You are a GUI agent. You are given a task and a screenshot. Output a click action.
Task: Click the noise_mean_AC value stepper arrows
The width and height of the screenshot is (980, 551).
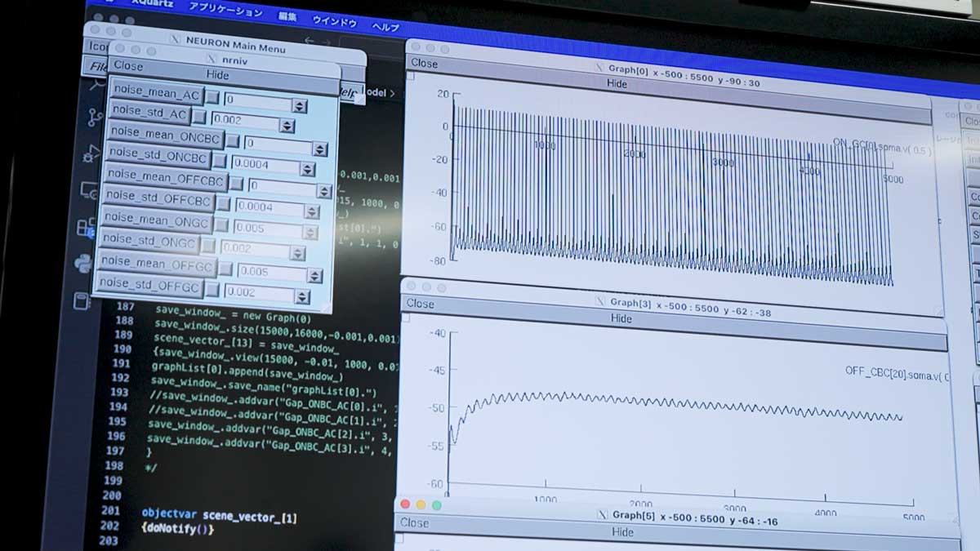(300, 105)
